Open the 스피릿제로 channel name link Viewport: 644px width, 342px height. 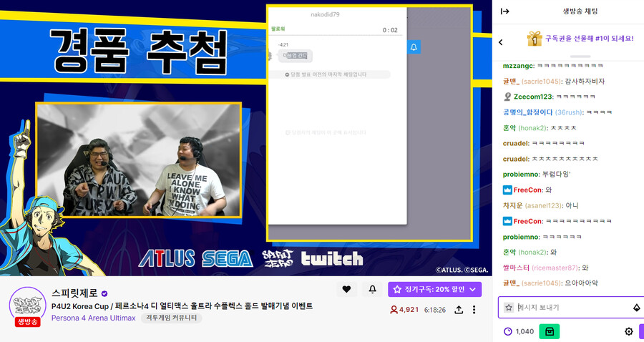74,293
